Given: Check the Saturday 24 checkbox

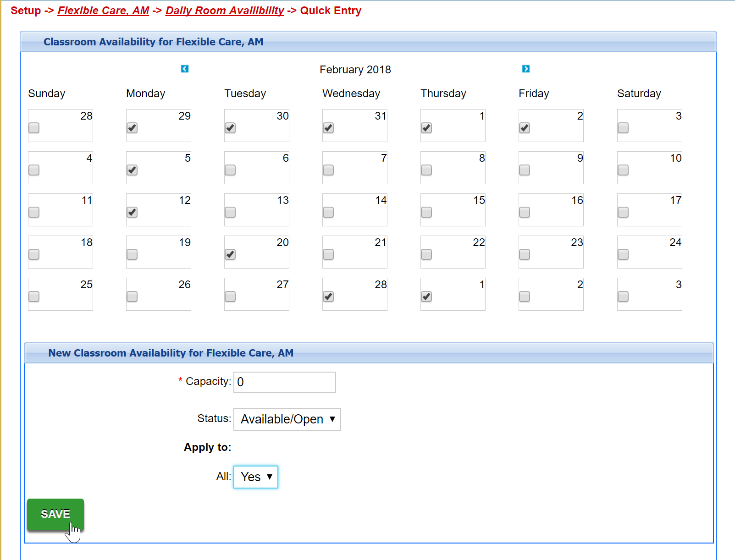Looking at the screenshot, I should click(x=623, y=254).
